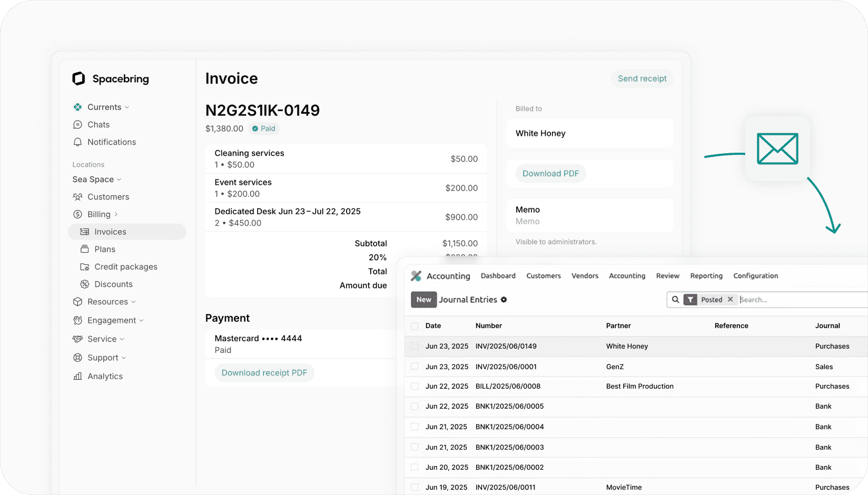The width and height of the screenshot is (868, 495).
Task: Click the Customers people icon
Action: coord(77,197)
